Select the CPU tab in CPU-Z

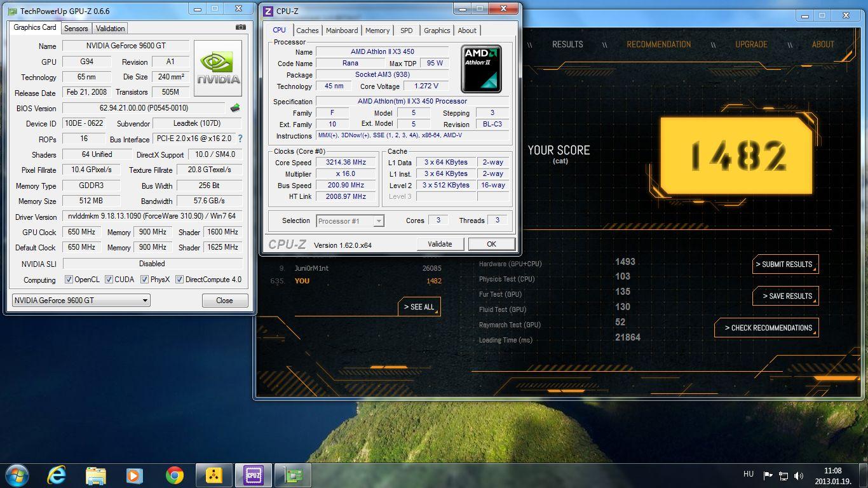[x=279, y=30]
